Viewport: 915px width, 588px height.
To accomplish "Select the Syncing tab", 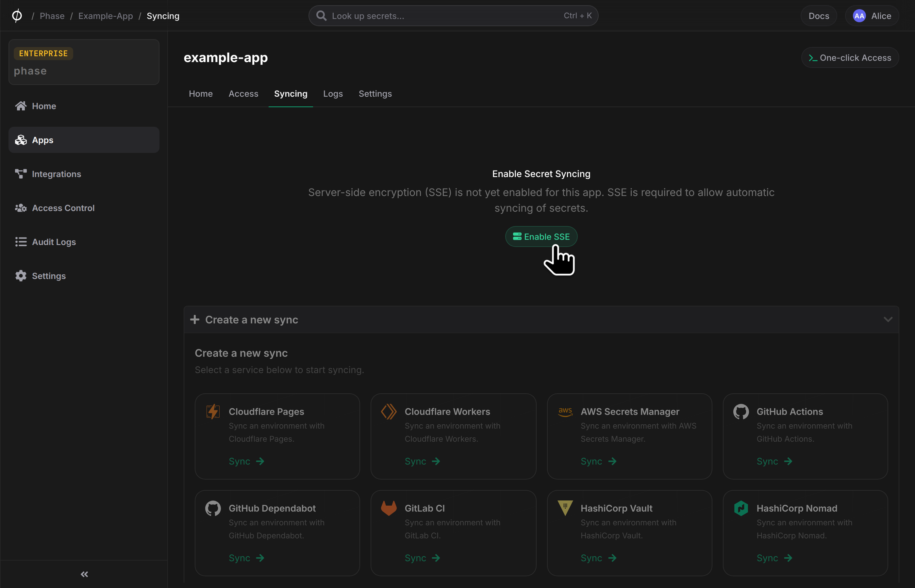I will coord(291,93).
